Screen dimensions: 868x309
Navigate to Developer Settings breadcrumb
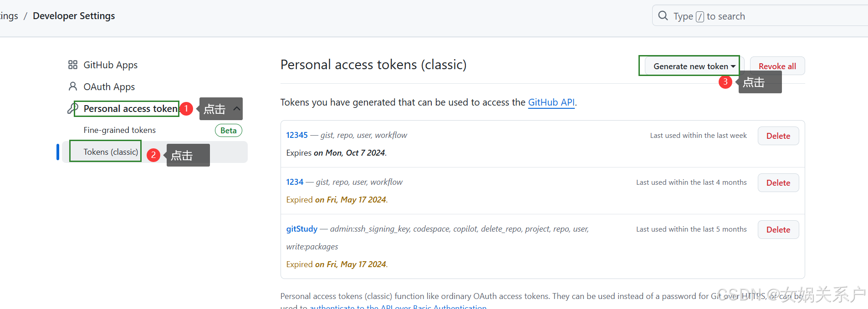74,15
